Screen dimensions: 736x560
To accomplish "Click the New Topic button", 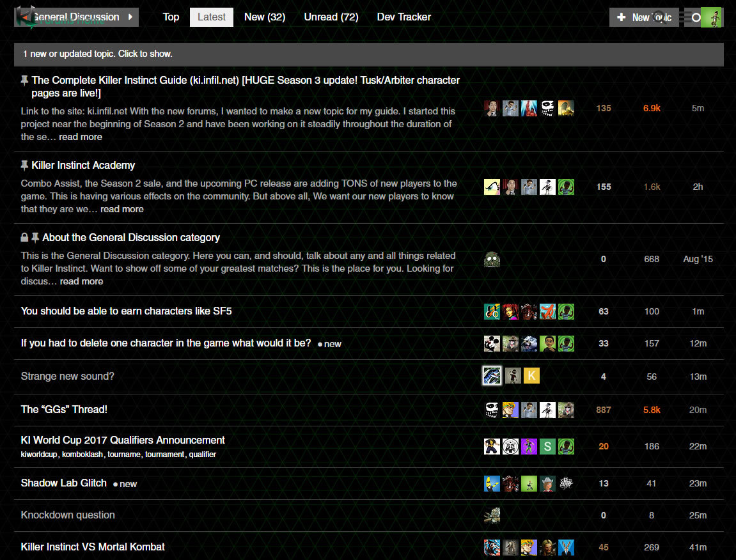I will tap(643, 17).
